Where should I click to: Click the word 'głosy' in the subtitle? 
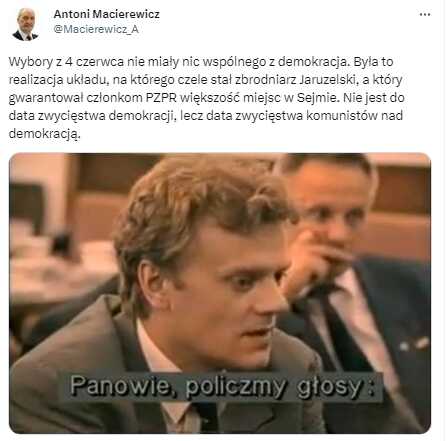coord(329,387)
